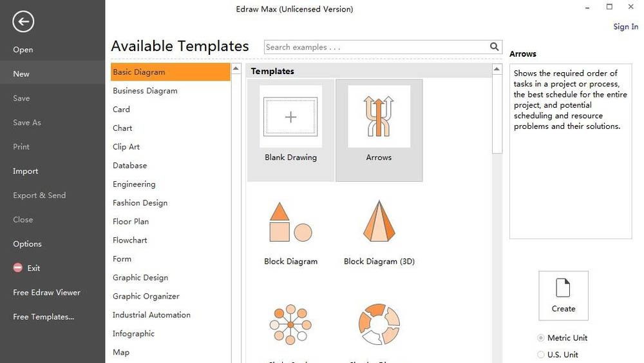
Task: Choose the Block Diagram (3D) pyramid icon
Action: point(379,221)
